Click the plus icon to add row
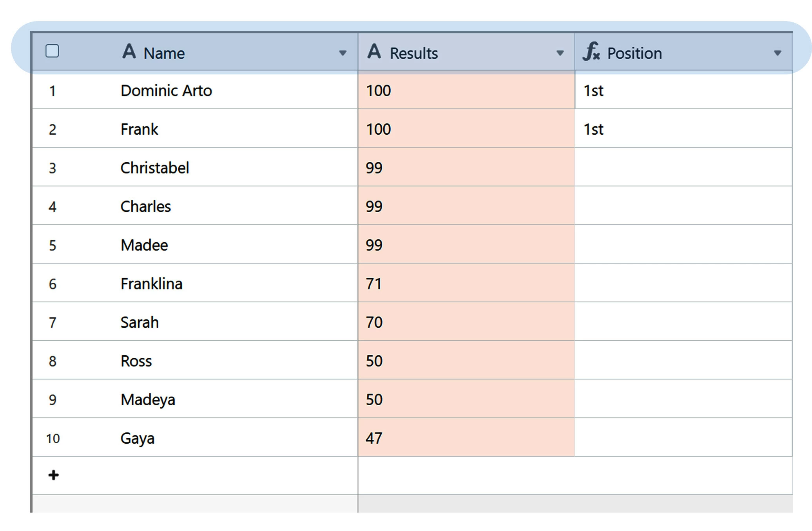This screenshot has width=812, height=531. coord(53,475)
